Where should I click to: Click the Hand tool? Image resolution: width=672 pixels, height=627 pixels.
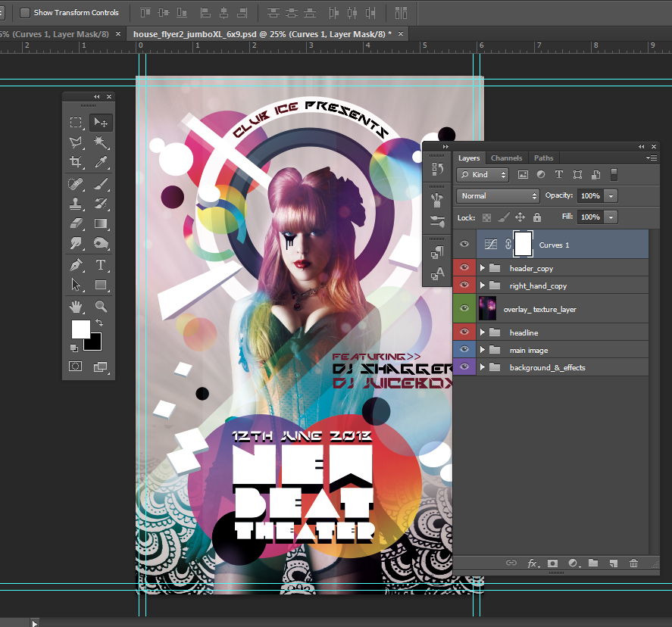click(76, 307)
